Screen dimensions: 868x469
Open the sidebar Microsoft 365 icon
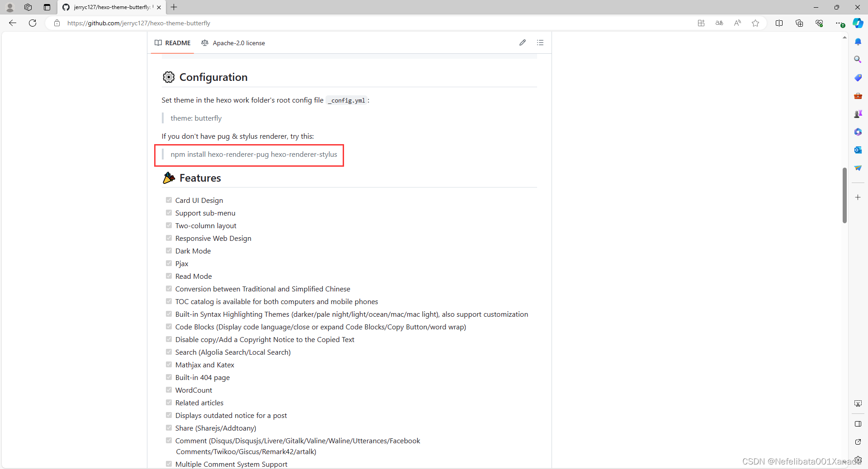858,132
